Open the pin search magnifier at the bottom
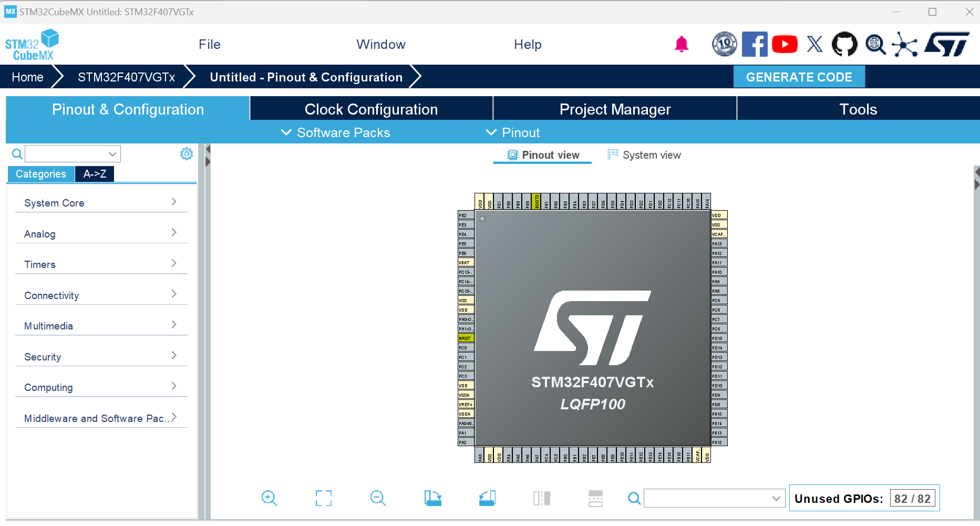Screen dimensions: 980x526 634,498
